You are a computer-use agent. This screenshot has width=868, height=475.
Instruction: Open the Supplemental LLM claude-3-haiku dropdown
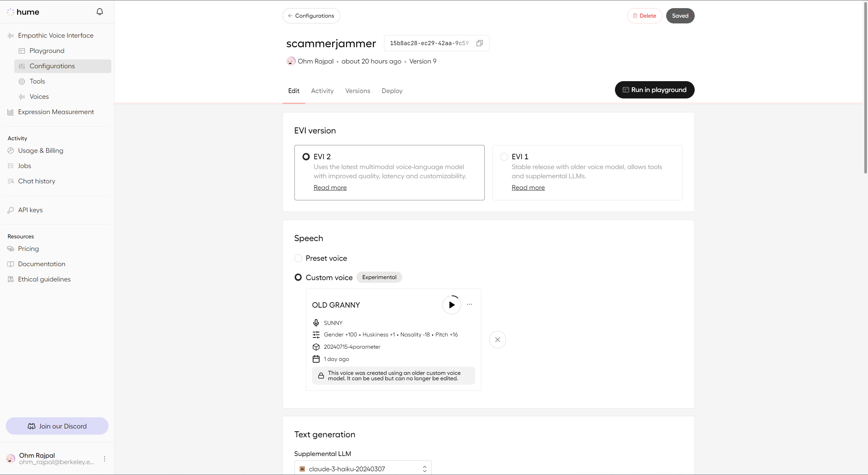(363, 469)
